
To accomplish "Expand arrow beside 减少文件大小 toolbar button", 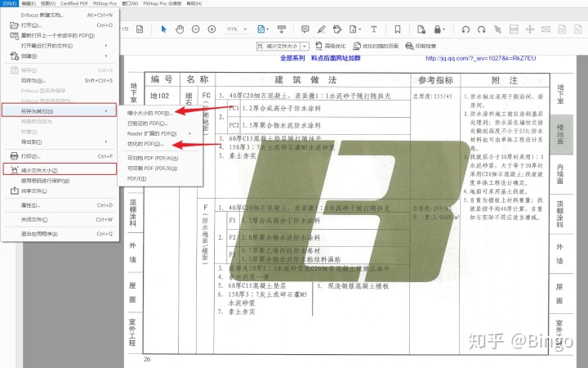I will [x=305, y=46].
